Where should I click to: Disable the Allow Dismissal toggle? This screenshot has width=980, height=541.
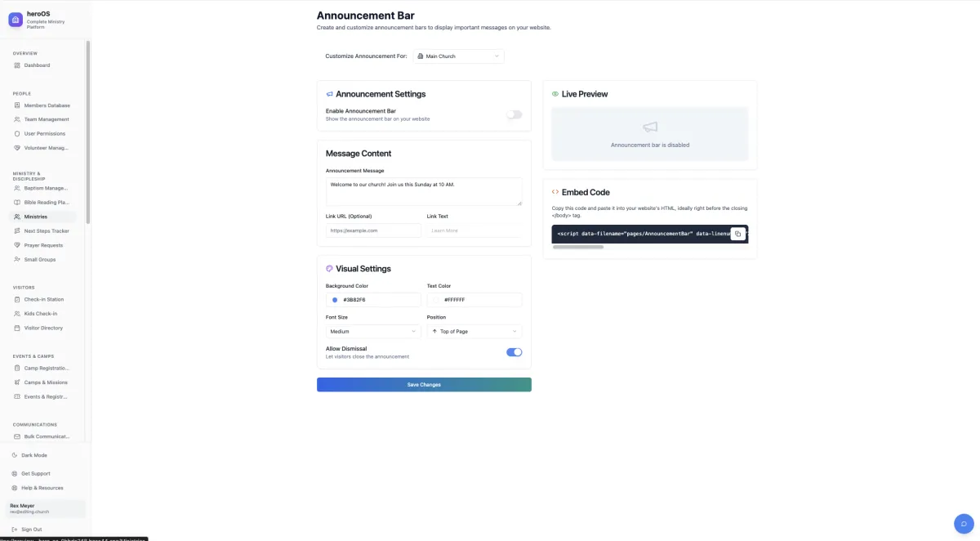[514, 352]
